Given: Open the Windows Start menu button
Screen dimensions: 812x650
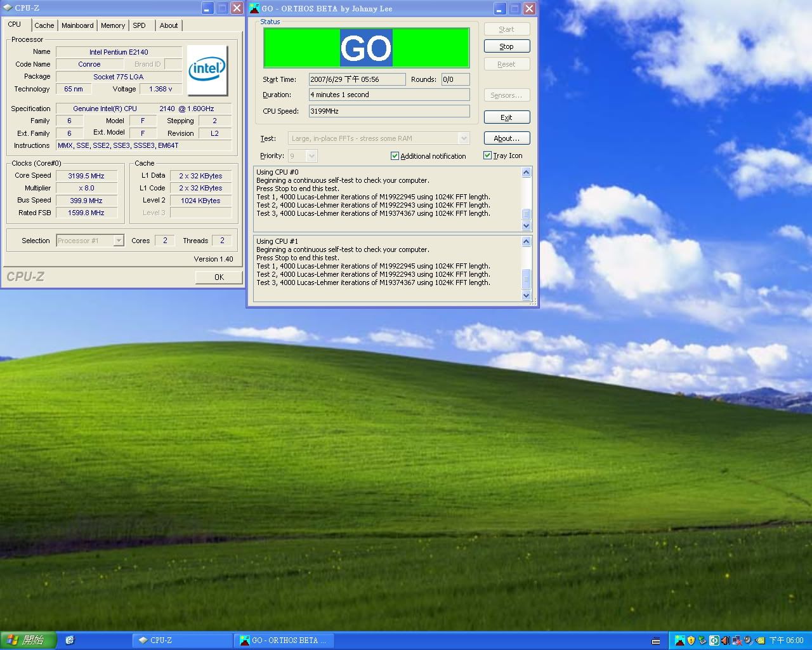Looking at the screenshot, I should pos(28,640).
